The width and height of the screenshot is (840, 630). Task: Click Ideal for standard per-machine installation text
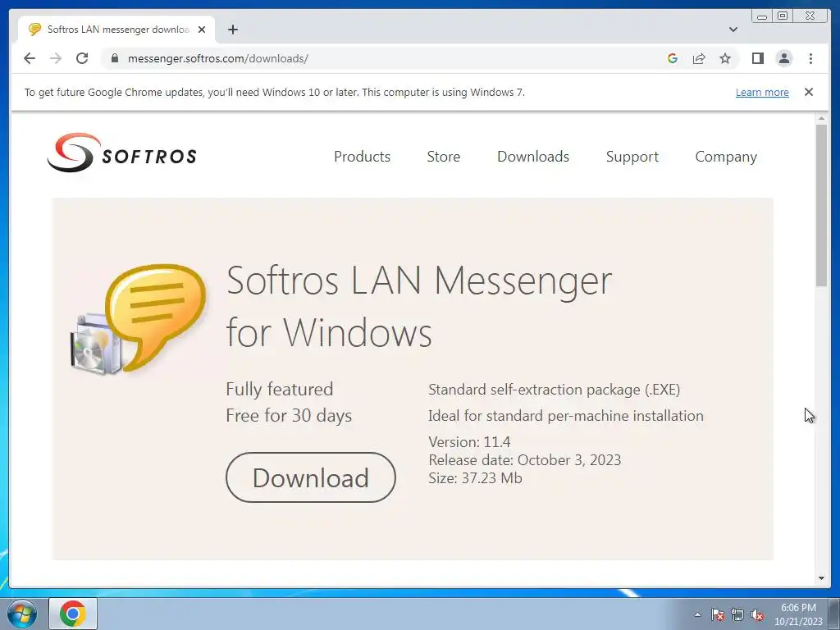point(566,416)
